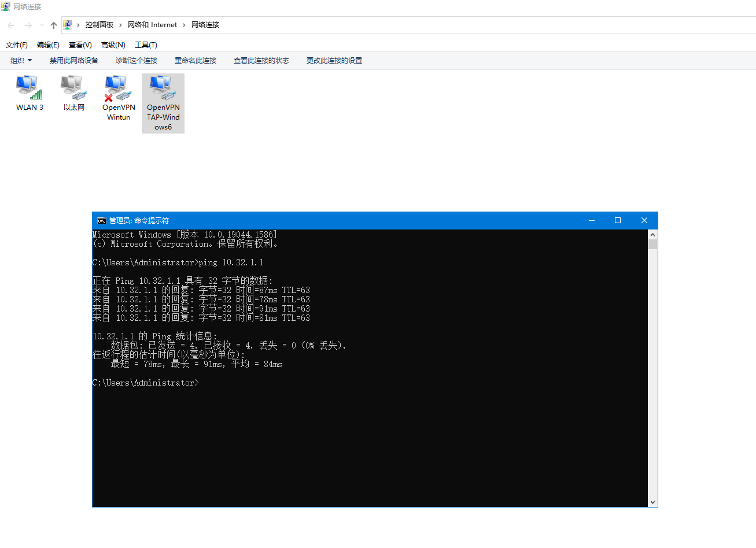The image size is (756, 548).
Task: Go up one folder level arrow
Action: click(54, 25)
